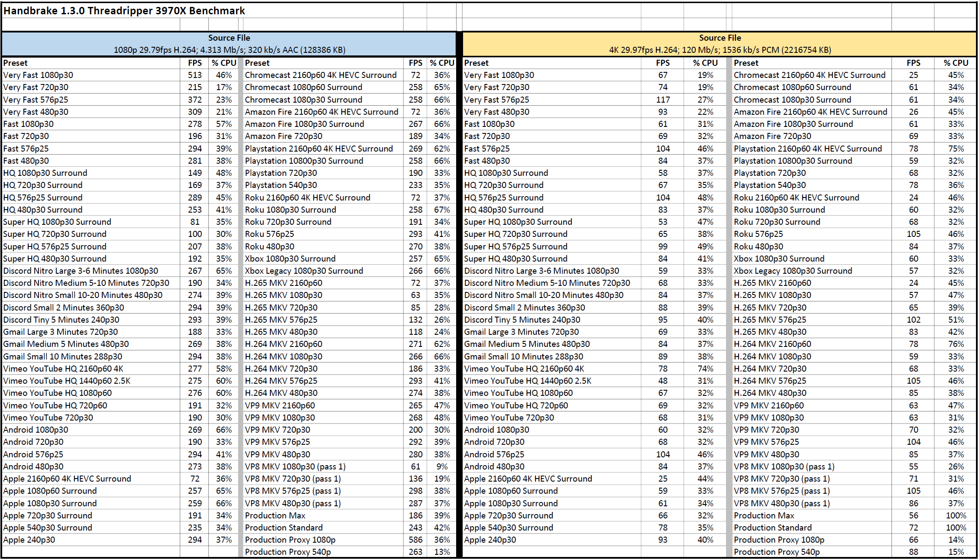Click the Discord Tiny 5 Minutes 240p30 cell in 1080p table

(61, 320)
